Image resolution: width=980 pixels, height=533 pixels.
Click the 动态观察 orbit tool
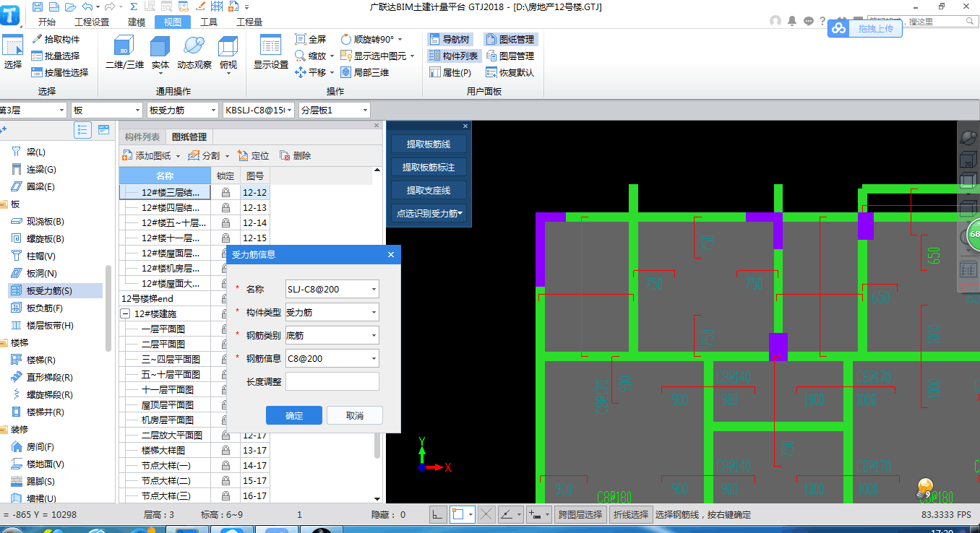pos(194,52)
